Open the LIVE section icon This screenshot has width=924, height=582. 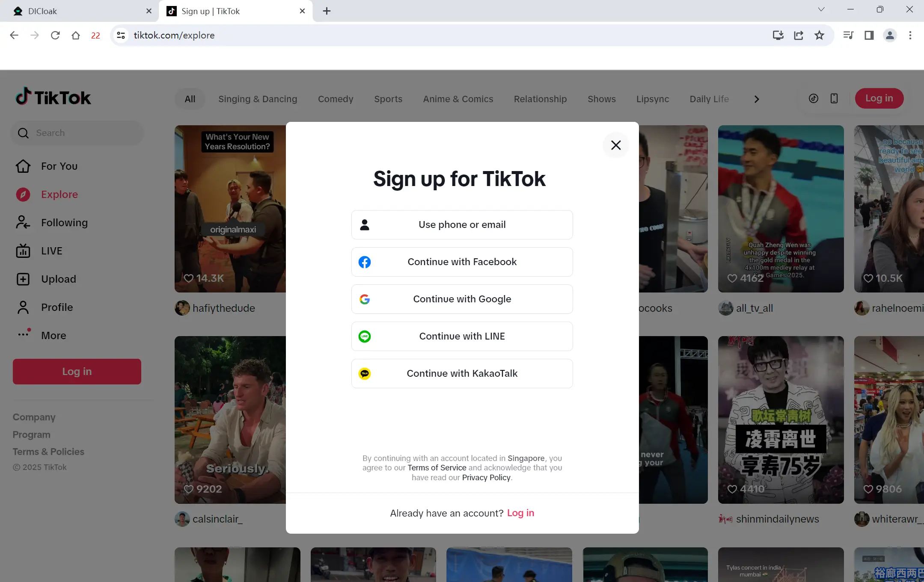[23, 251]
